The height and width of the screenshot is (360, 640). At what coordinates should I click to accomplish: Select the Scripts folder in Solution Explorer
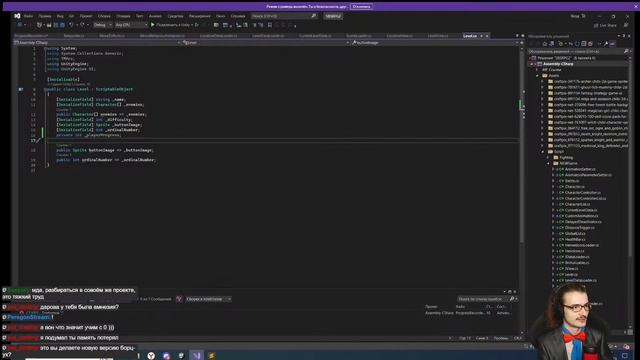[559, 151]
